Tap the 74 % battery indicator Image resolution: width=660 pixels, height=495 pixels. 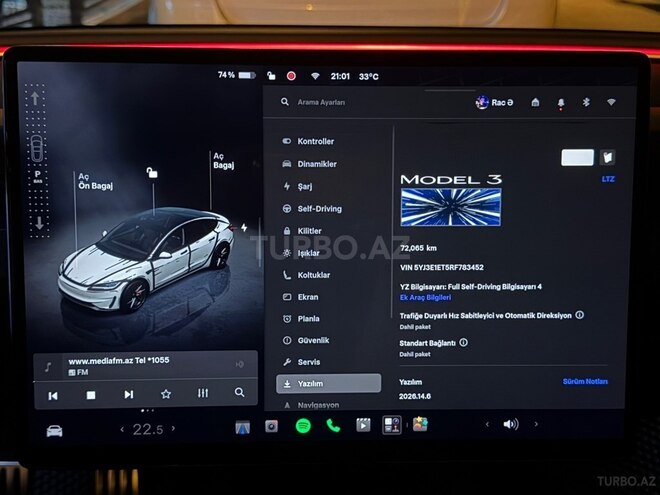[237, 75]
